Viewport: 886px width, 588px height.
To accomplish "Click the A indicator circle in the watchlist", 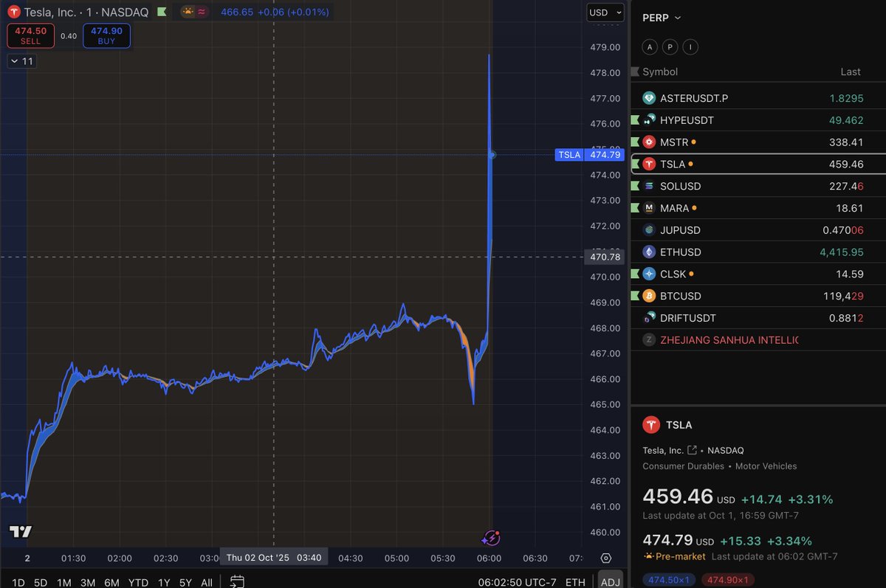I will click(x=650, y=47).
